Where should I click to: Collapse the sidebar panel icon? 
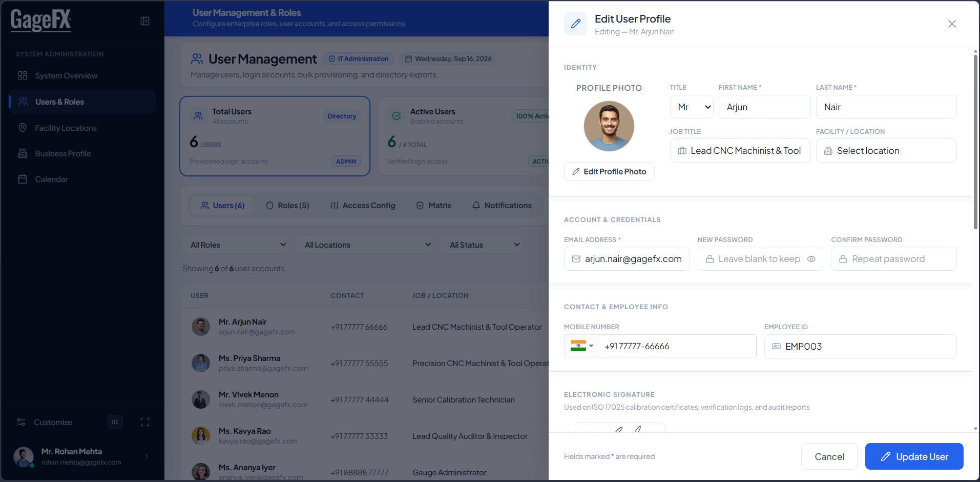point(145,21)
